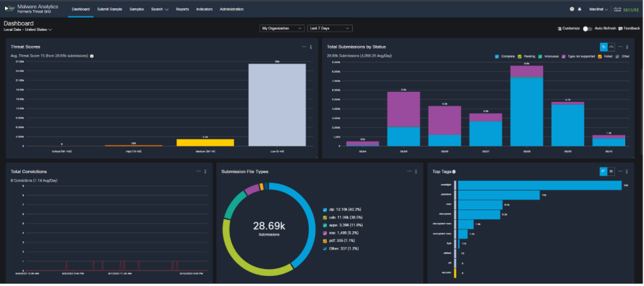Uncheck the Type not supported legend checkbox
644x286 pixels.
564,56
